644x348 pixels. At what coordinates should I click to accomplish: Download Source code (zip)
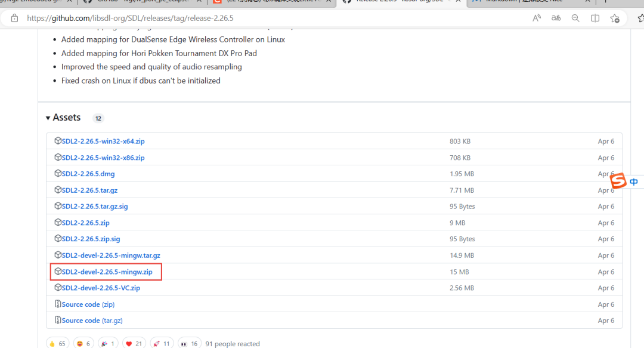click(88, 304)
